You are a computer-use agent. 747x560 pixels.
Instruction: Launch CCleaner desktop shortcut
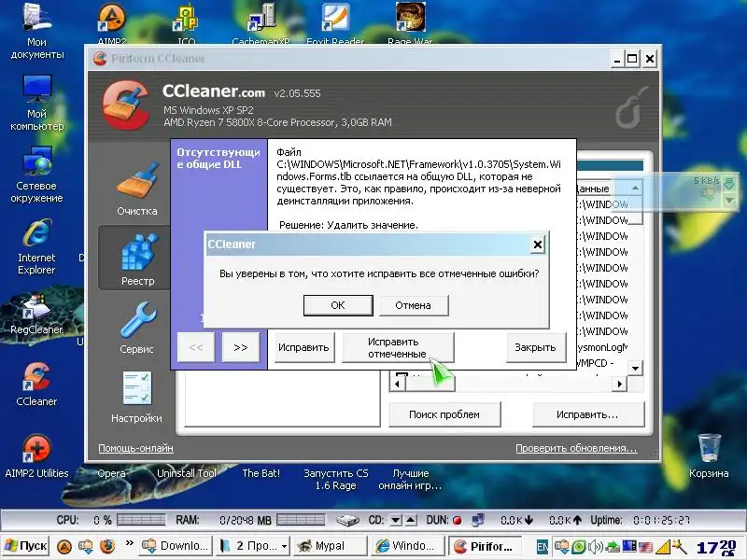(x=36, y=385)
